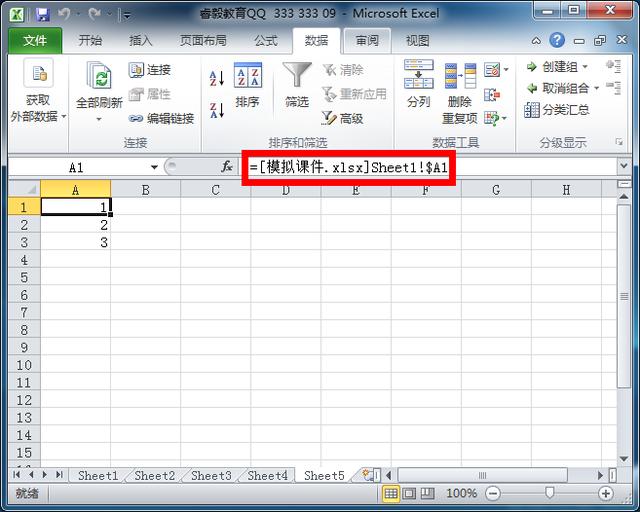Screen dimensions: 640x512
Task: Open the 文件 tab
Action: [35, 40]
